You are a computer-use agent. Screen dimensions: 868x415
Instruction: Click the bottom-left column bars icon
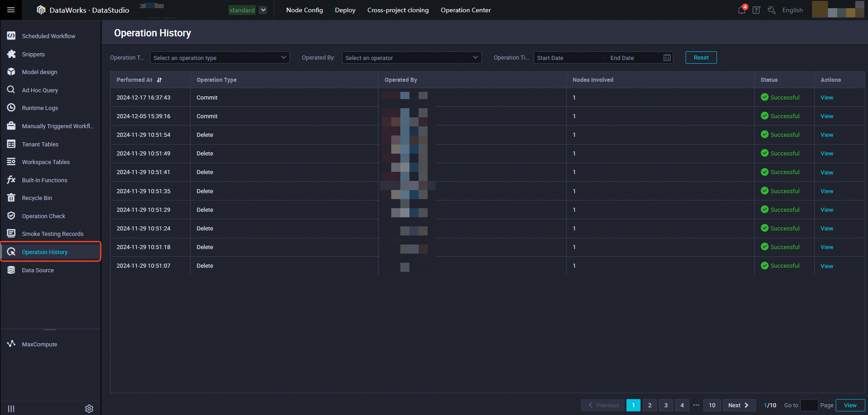[11, 409]
